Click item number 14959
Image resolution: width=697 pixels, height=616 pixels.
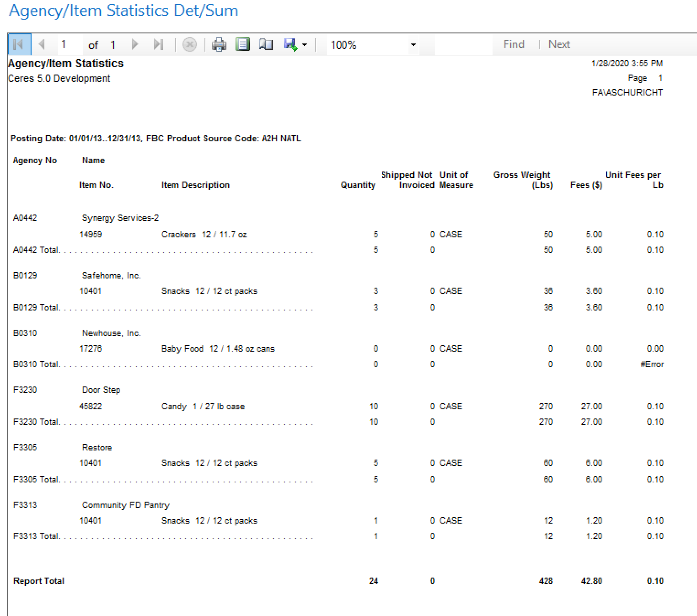tap(91, 235)
